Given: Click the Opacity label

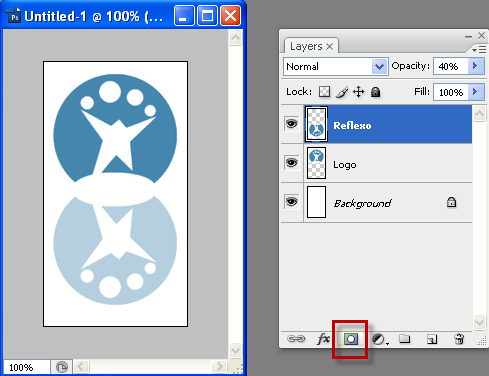Looking at the screenshot, I should point(410,66).
